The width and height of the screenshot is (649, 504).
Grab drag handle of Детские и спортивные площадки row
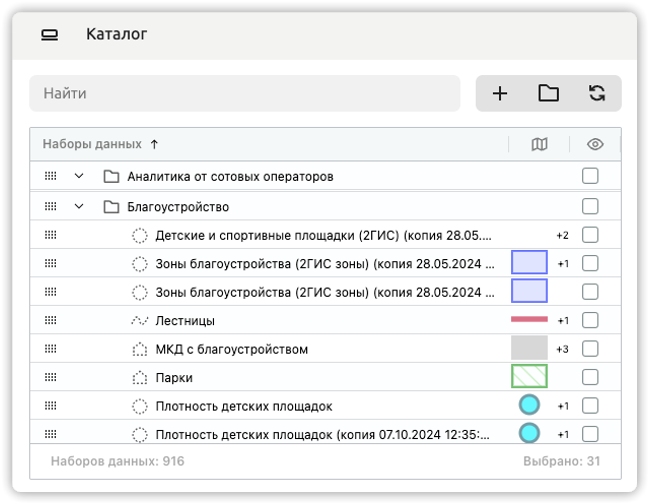pos(50,235)
